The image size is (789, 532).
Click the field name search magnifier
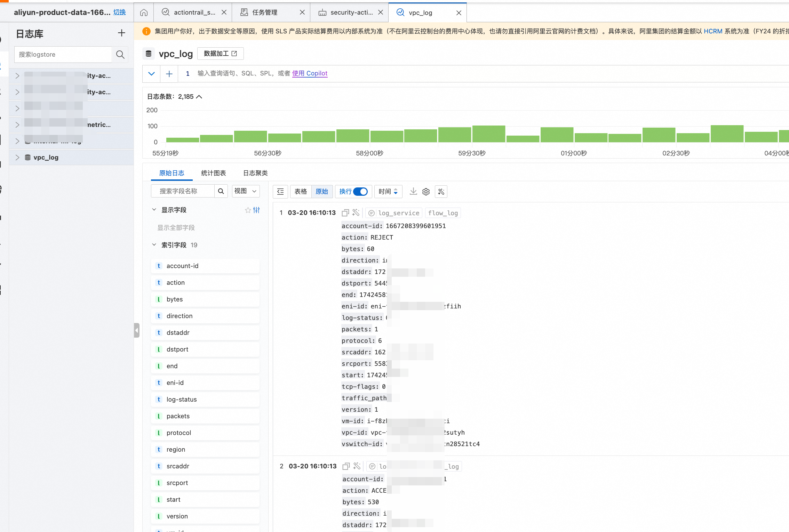point(221,191)
